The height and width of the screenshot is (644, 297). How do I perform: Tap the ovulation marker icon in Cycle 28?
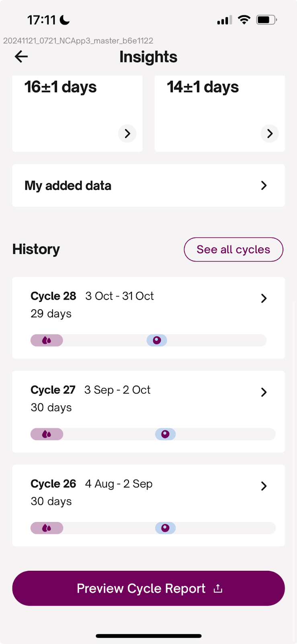(157, 341)
